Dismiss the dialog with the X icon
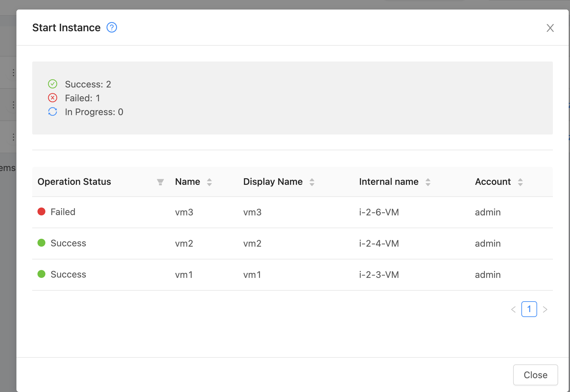Screen dimensions: 570x392 coord(550,28)
